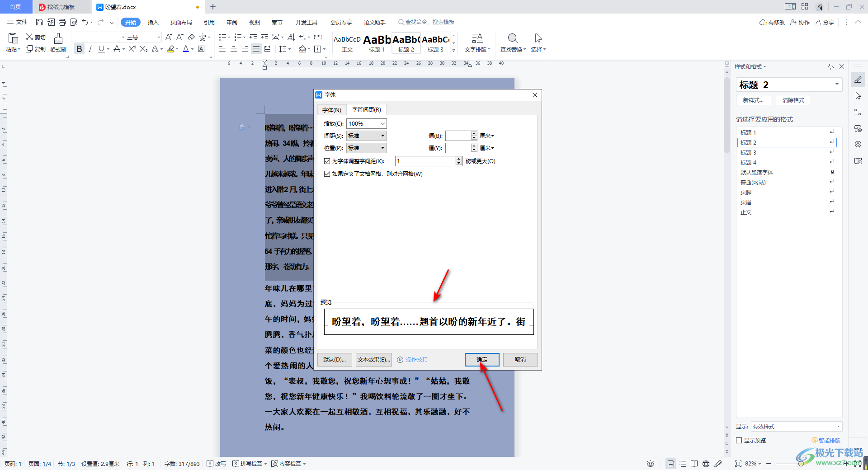
Task: Center align the paragraph
Action: pyautogui.click(x=234, y=49)
